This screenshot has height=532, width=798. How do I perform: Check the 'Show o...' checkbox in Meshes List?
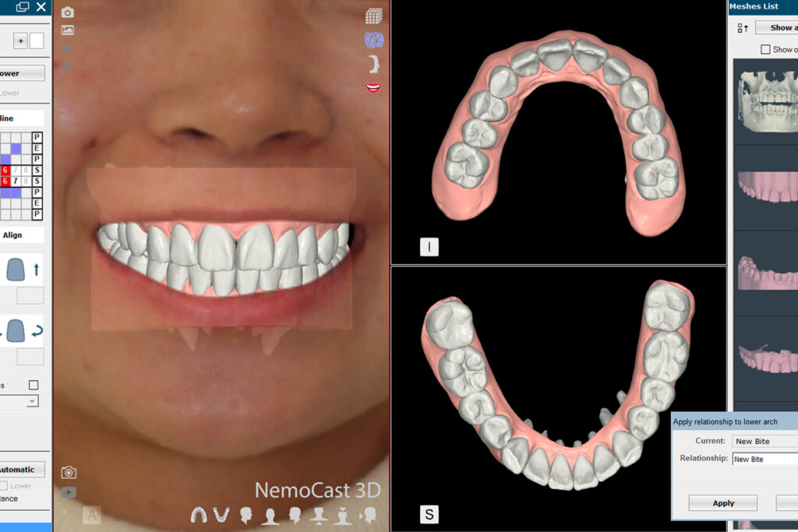click(x=765, y=50)
